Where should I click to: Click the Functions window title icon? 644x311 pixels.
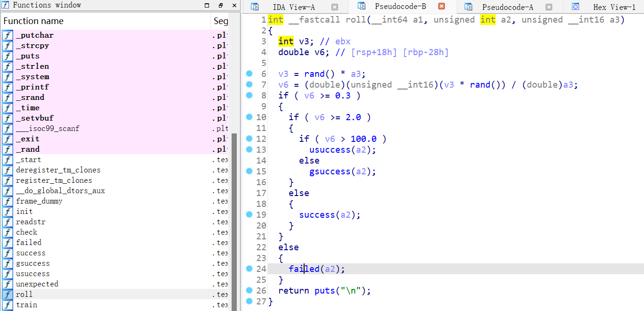coord(6,5)
